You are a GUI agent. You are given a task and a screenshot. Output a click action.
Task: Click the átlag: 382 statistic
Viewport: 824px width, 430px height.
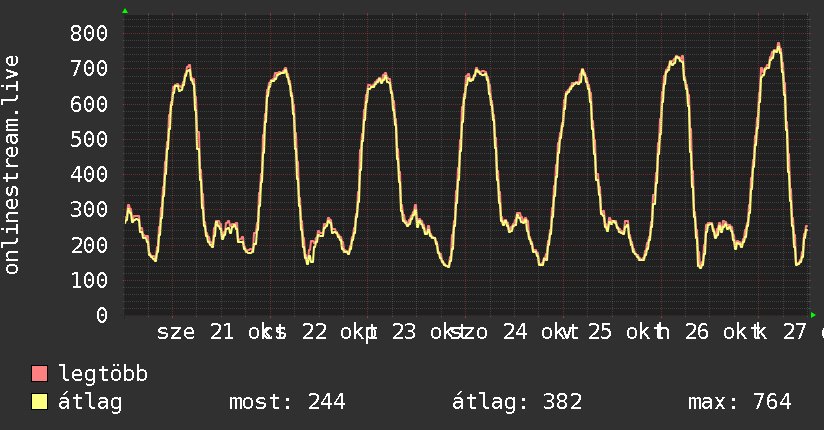[517, 402]
